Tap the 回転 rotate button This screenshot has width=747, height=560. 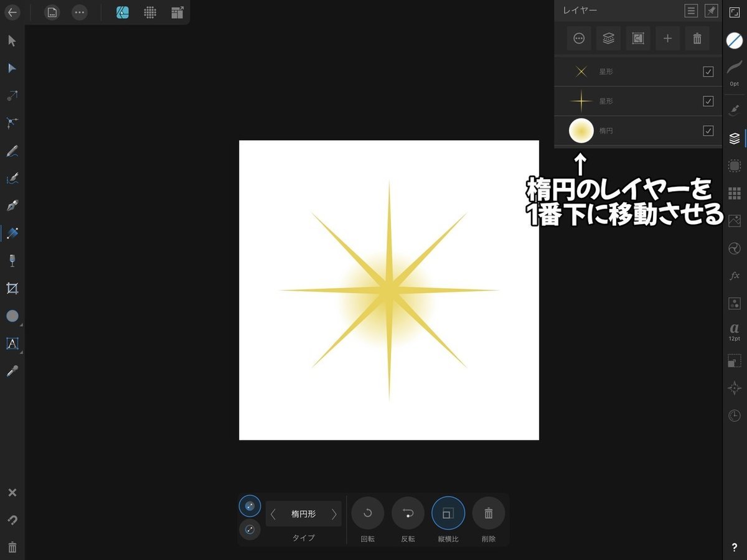(x=367, y=513)
